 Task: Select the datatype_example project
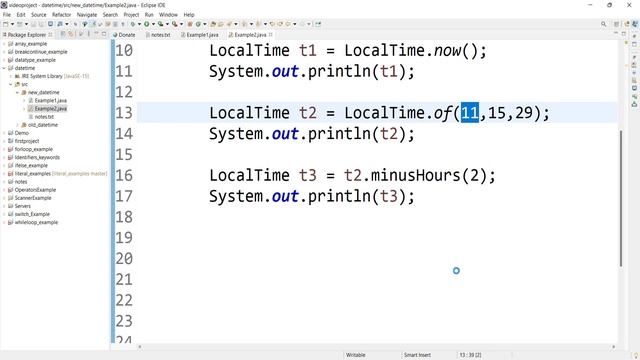(35, 60)
